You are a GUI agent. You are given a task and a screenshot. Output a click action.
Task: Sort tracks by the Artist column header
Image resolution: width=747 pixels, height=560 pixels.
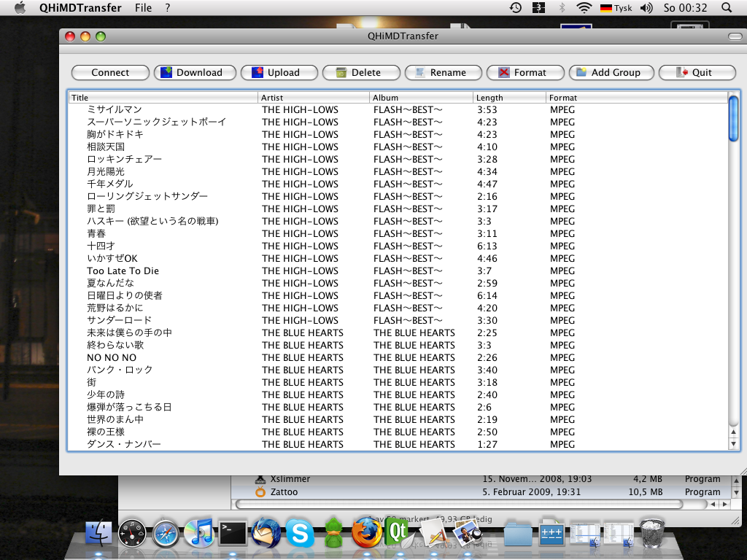pos(314,98)
